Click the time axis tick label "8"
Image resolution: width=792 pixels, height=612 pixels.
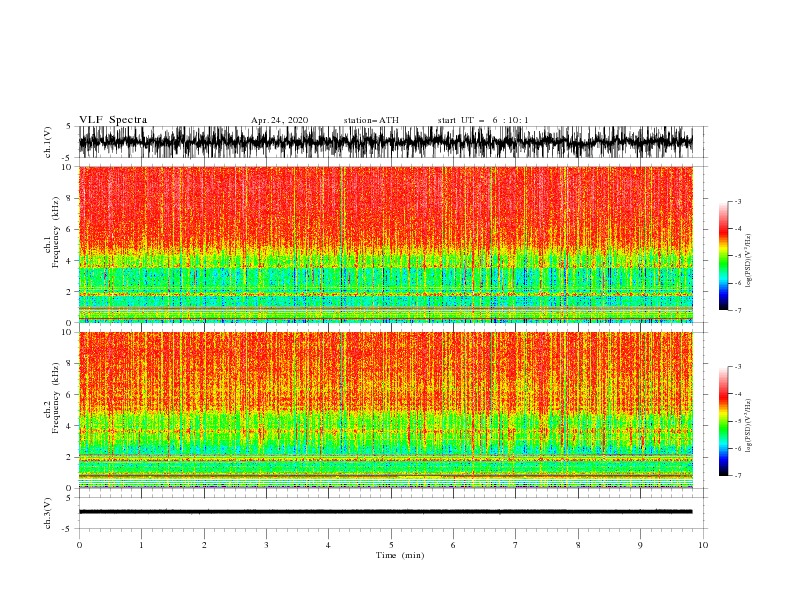[578, 545]
